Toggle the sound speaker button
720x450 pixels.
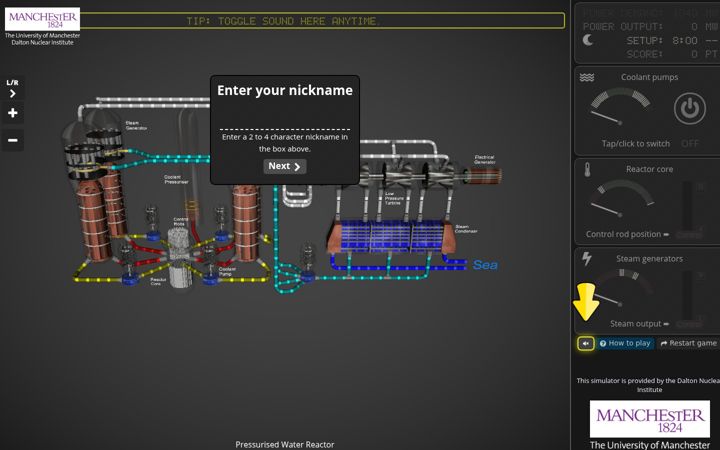[586, 343]
